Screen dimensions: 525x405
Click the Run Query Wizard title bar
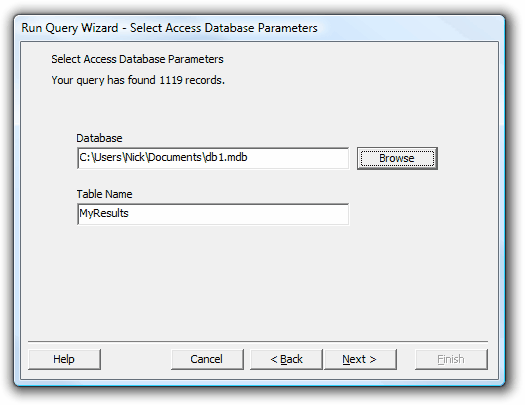point(259,28)
